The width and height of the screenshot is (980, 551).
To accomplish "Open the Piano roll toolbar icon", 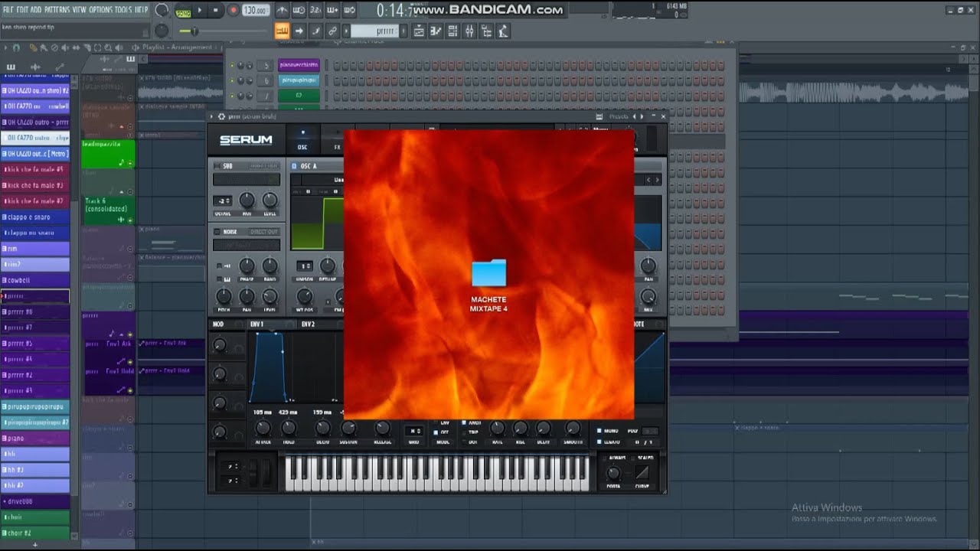I will click(436, 31).
